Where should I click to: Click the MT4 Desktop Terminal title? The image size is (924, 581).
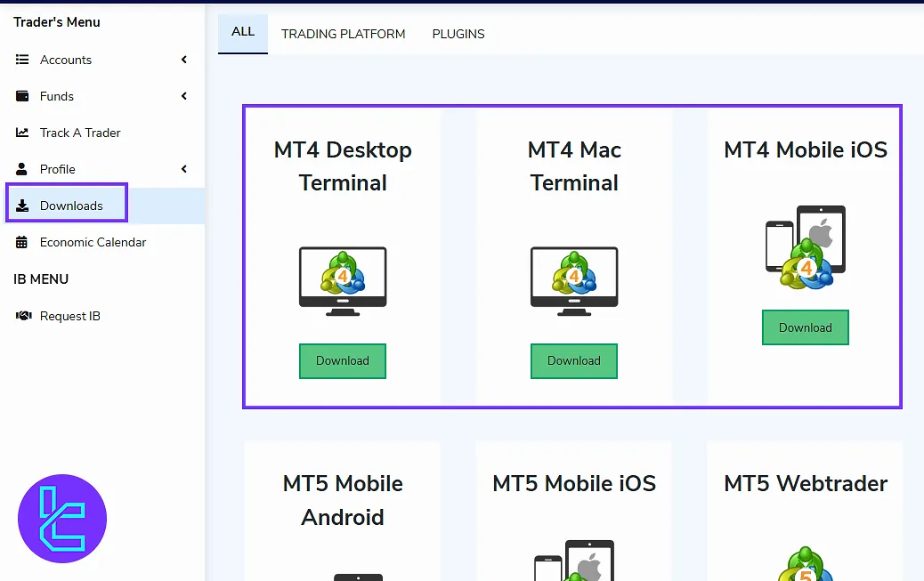tap(343, 166)
